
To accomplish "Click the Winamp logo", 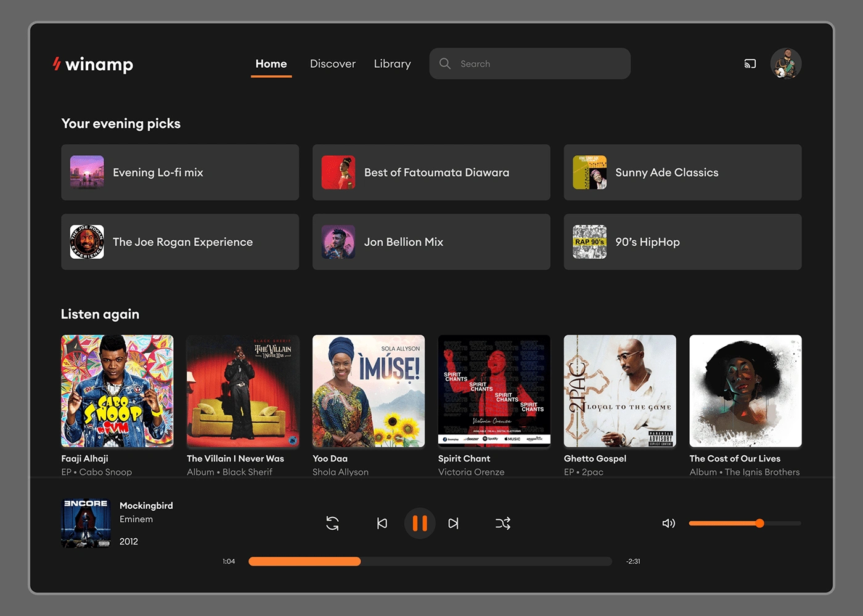I will pos(93,64).
